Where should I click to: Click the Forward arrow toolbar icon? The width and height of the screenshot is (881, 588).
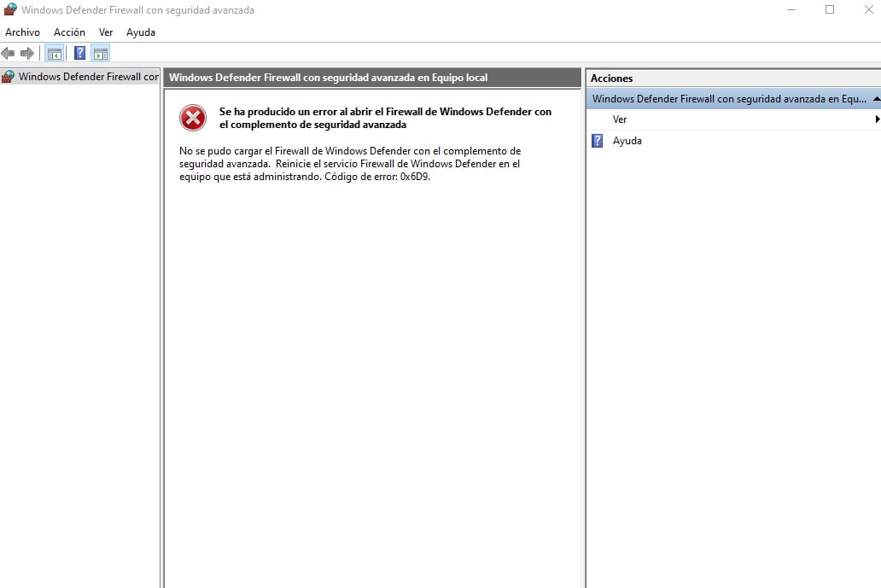27,54
